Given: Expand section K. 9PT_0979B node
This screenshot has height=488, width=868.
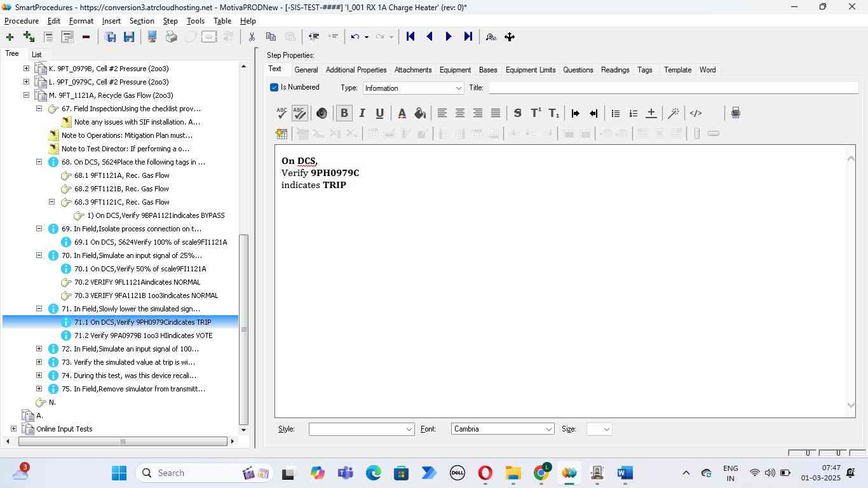Looking at the screenshot, I should pyautogui.click(x=26, y=69).
